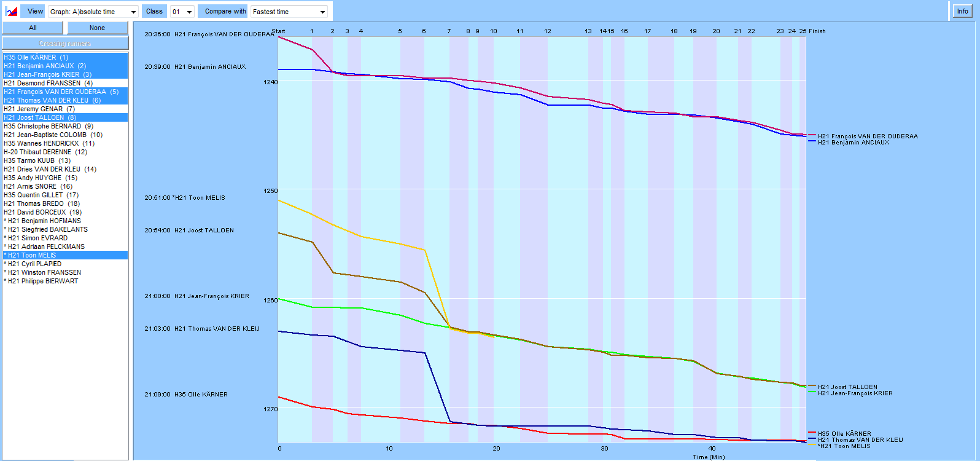The width and height of the screenshot is (980, 461).
Task: Select runner H35 Christophe BERNARD (9)
Action: click(65, 126)
